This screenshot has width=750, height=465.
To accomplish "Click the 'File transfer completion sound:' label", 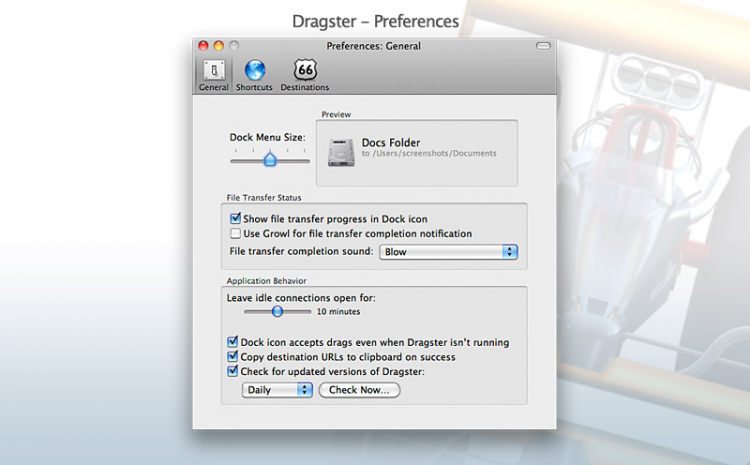I will click(x=301, y=251).
